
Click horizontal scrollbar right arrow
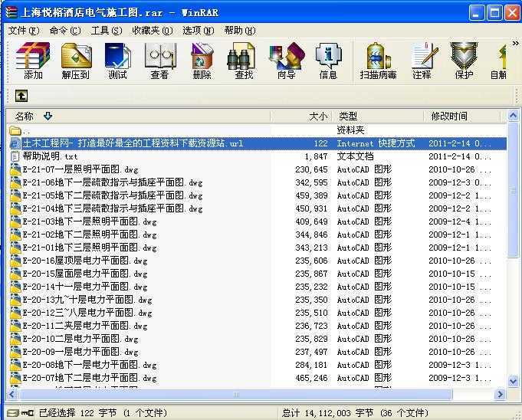tap(500, 395)
